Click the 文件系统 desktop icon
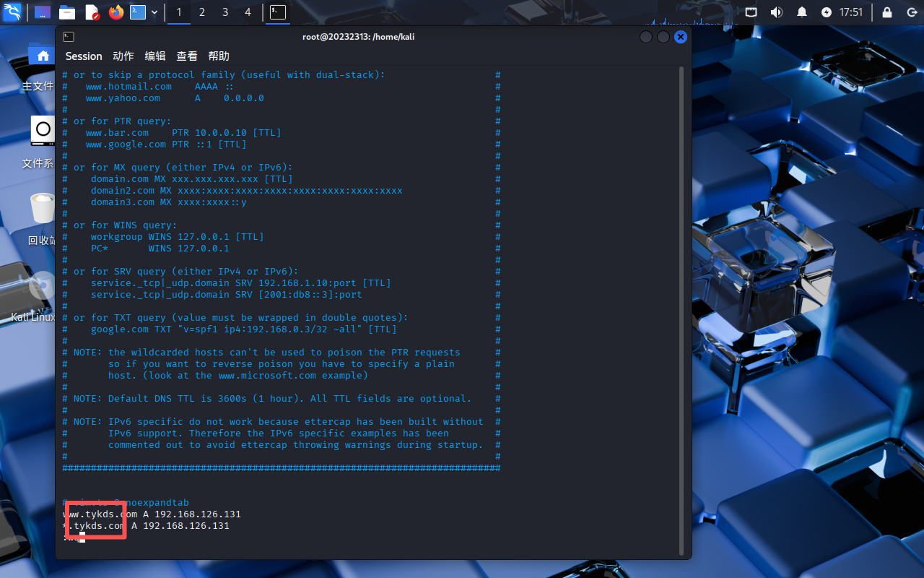This screenshot has height=578, width=924. (42, 143)
